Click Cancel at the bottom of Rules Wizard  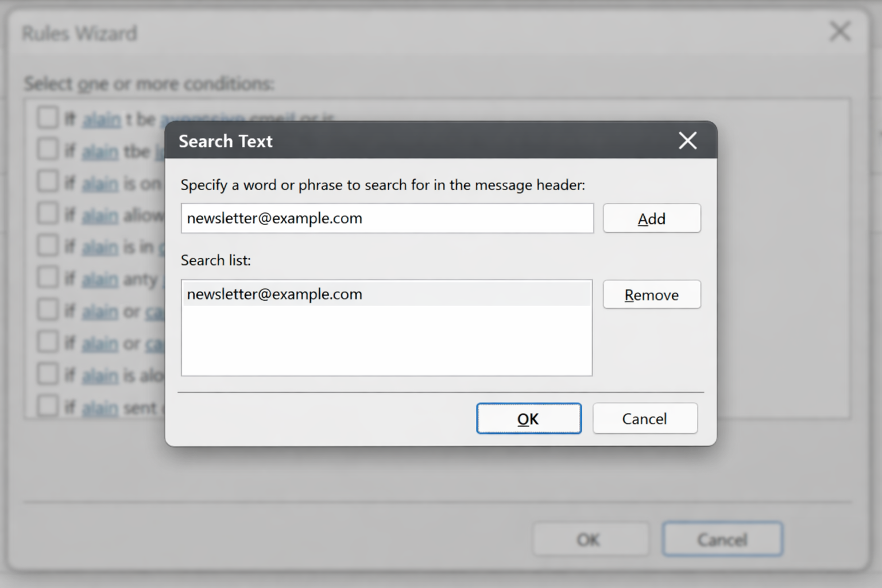(x=722, y=539)
